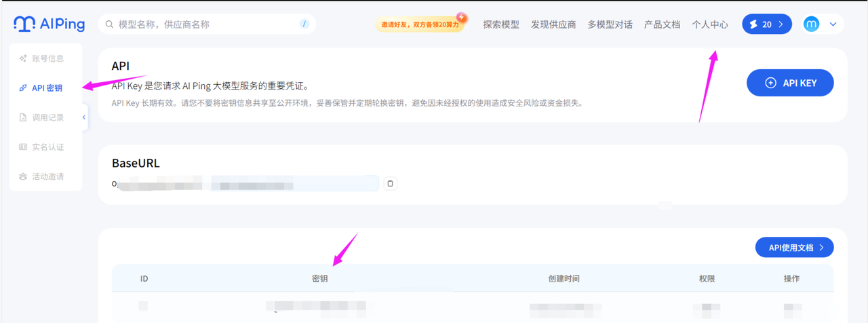This screenshot has height=323, width=868.
Task: Click the 创建时间 column header
Action: [x=564, y=279]
